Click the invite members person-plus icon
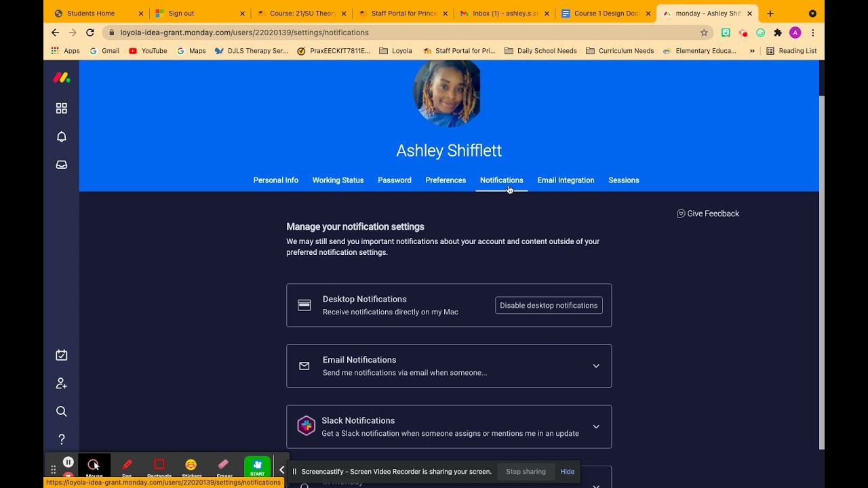Viewport: 868px width, 488px height. (x=62, y=384)
